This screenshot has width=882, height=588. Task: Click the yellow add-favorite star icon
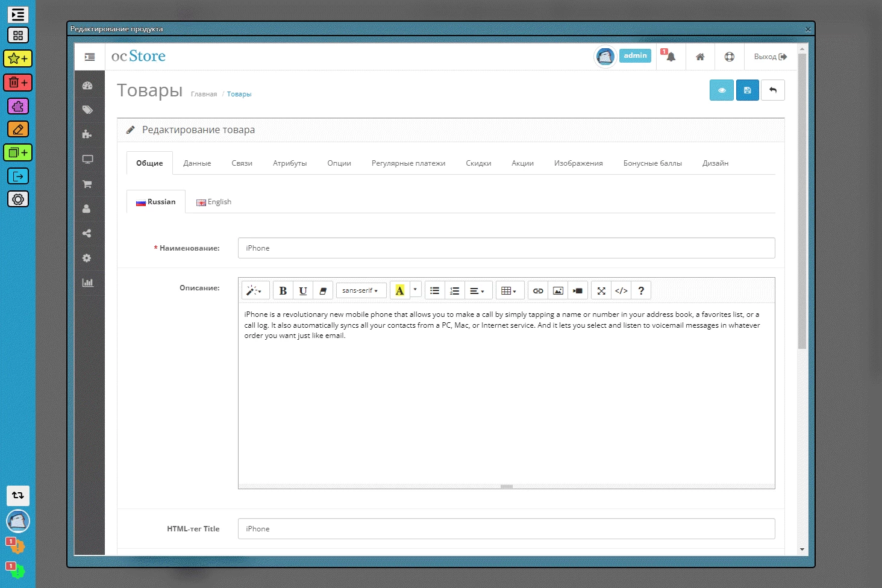tap(18, 58)
